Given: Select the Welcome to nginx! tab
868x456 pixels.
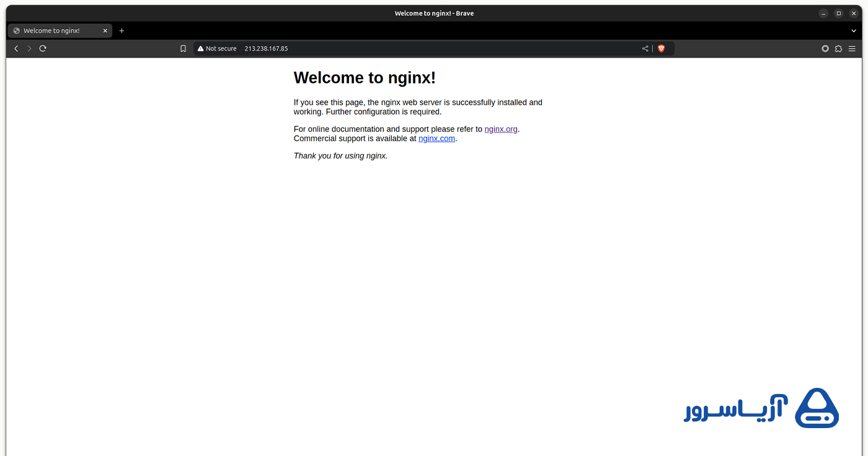Looking at the screenshot, I should pos(60,30).
